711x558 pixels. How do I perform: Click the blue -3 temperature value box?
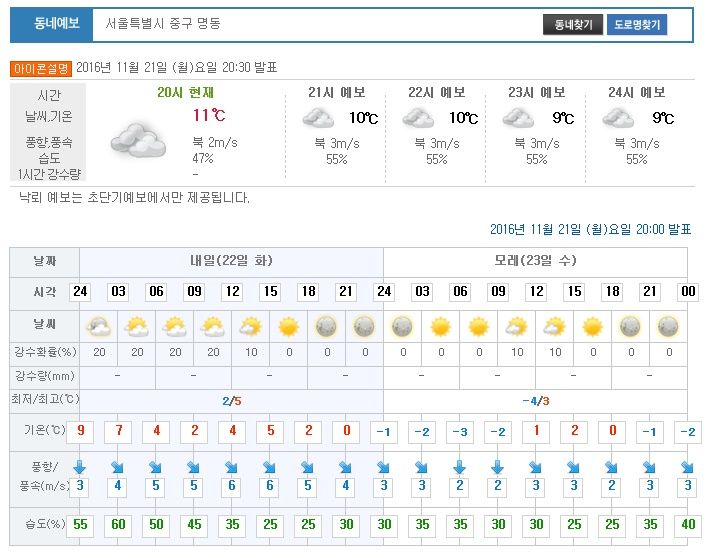pyautogui.click(x=459, y=431)
